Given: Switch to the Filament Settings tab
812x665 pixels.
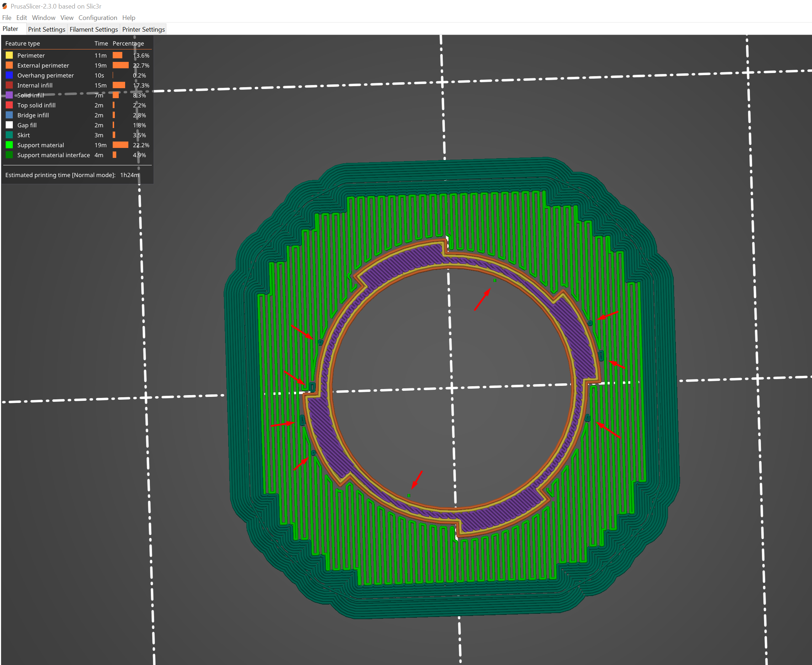Looking at the screenshot, I should pos(94,30).
